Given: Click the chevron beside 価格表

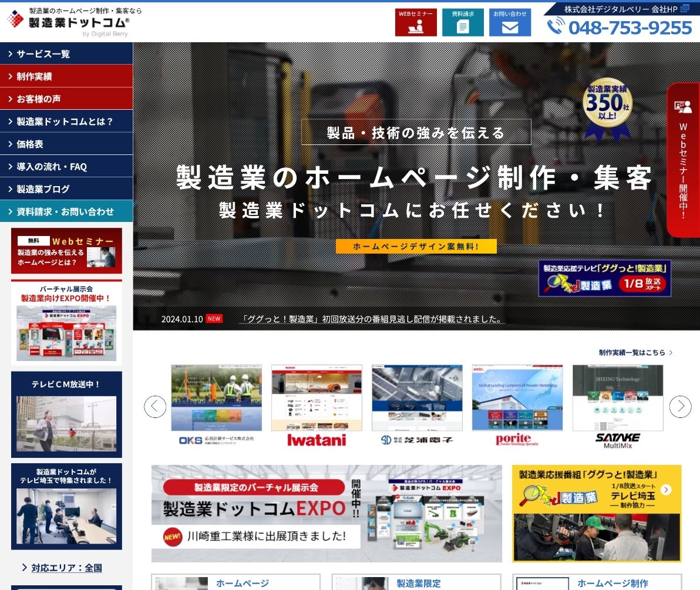Looking at the screenshot, I should [10, 144].
